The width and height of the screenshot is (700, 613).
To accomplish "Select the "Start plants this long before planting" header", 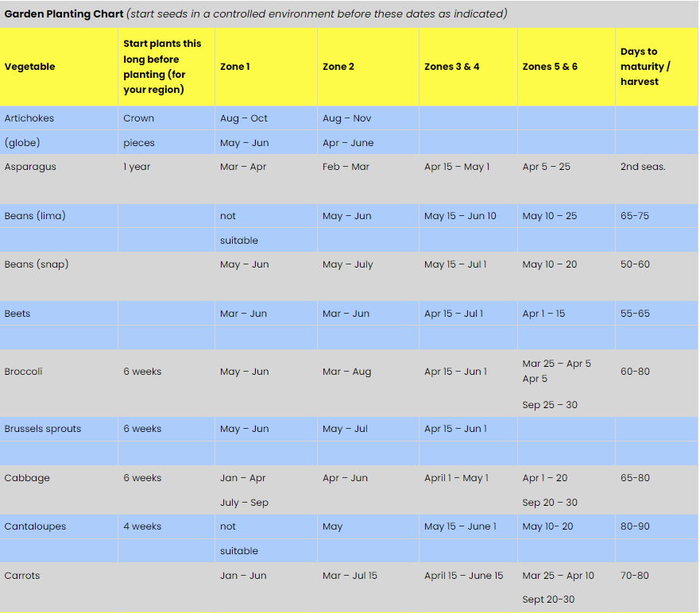I will click(x=163, y=67).
